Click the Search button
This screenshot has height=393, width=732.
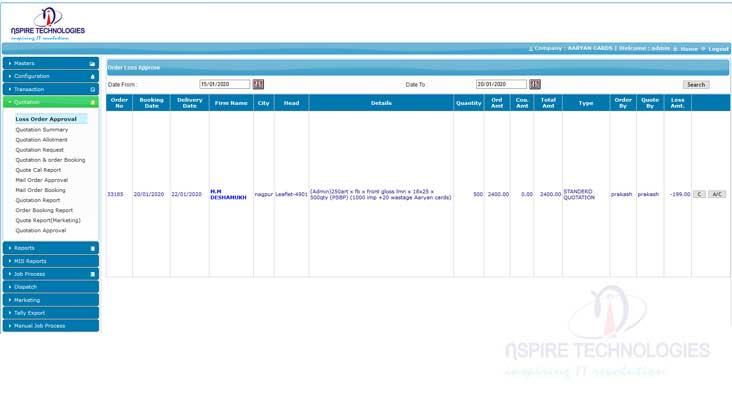pyautogui.click(x=696, y=84)
